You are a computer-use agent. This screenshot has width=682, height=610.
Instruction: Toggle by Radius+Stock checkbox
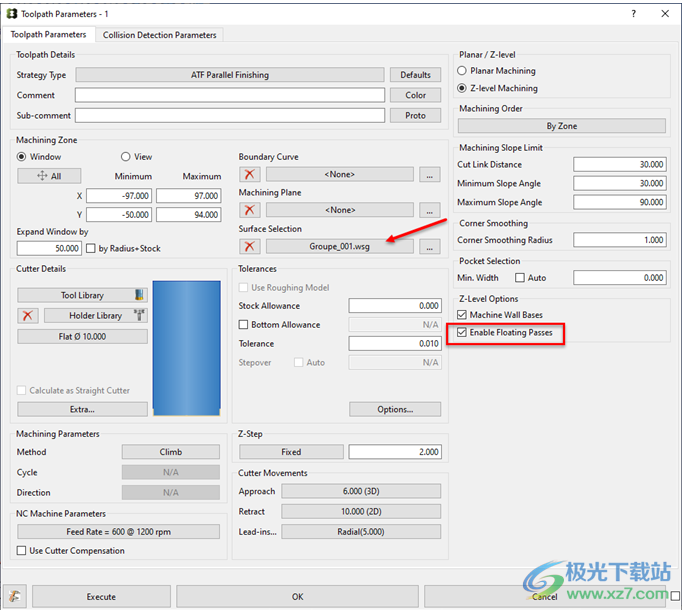[x=90, y=248]
